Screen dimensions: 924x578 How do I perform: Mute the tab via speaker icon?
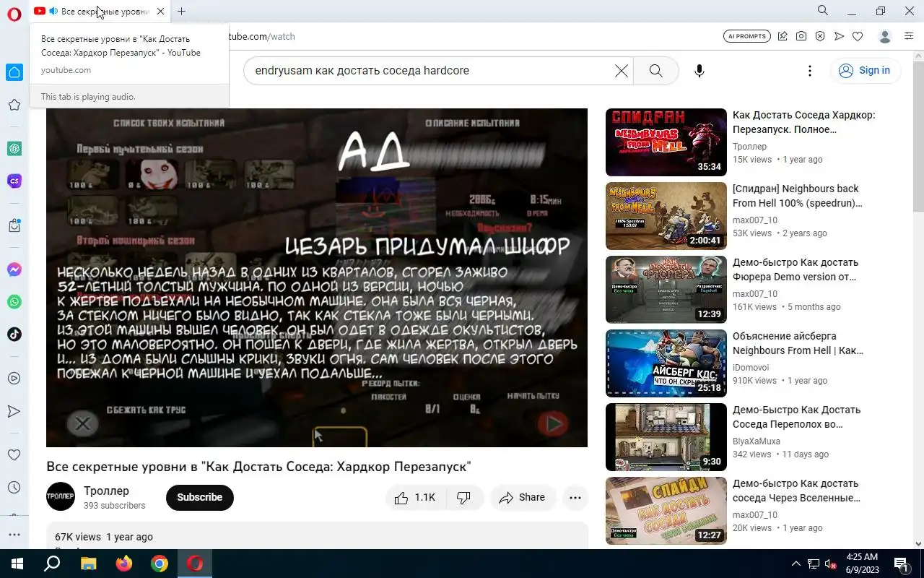point(53,11)
